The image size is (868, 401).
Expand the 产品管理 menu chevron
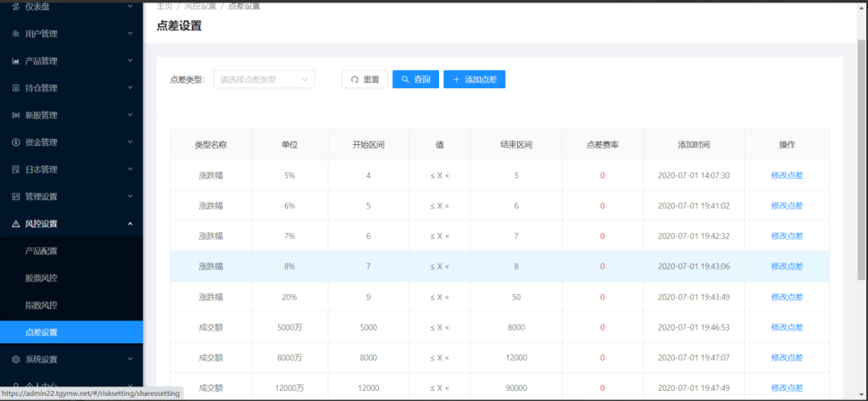(x=130, y=61)
